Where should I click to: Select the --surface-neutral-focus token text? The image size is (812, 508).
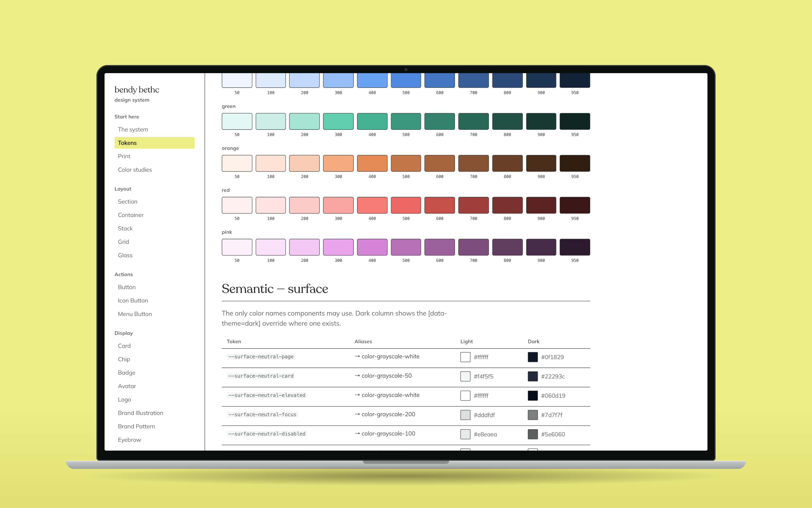click(262, 415)
